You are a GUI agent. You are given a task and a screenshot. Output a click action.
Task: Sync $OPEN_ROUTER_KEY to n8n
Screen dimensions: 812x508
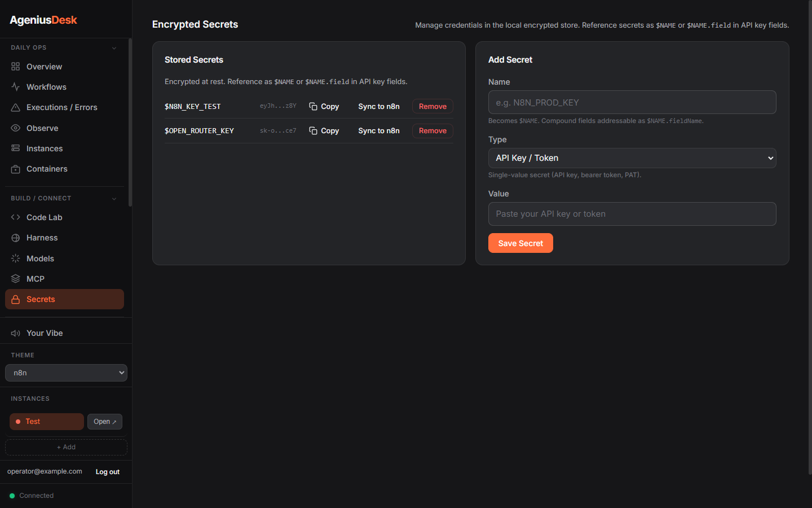point(379,130)
